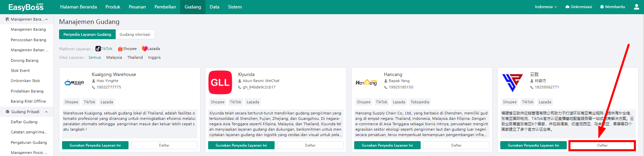Viewport: 644px width, 156px height.
Task: Open Stok Event in the sidebar
Action: coord(20,71)
